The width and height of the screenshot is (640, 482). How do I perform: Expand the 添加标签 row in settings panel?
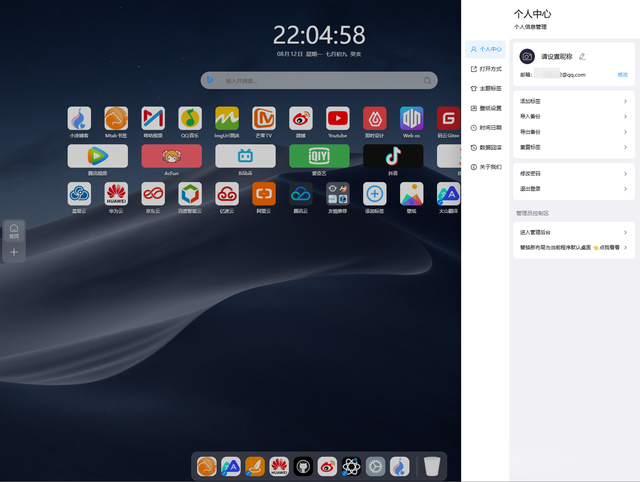point(573,101)
